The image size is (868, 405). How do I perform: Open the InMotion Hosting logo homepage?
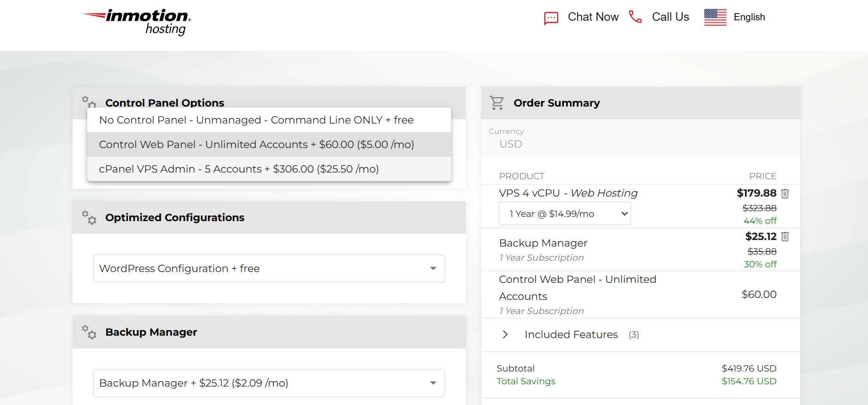pos(136,22)
